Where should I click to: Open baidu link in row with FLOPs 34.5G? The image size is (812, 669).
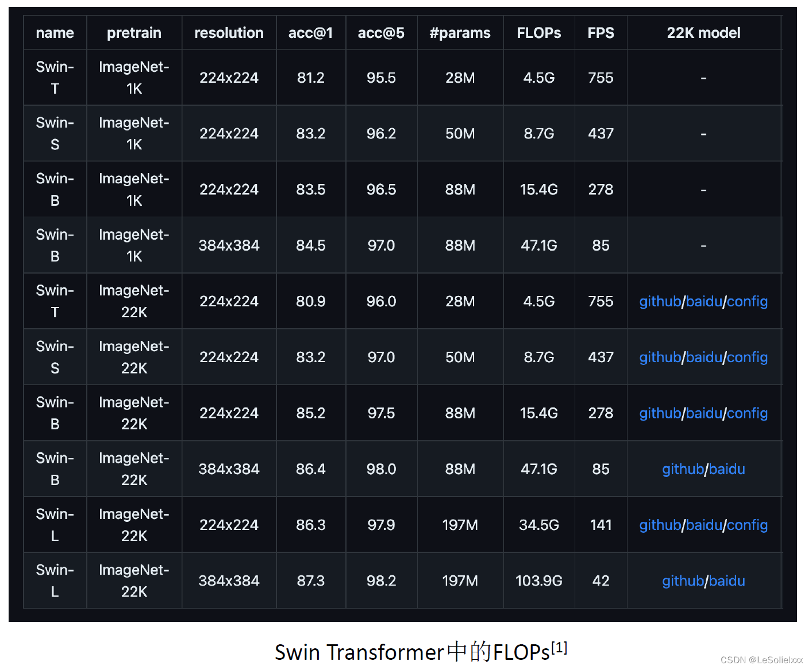[x=703, y=525]
